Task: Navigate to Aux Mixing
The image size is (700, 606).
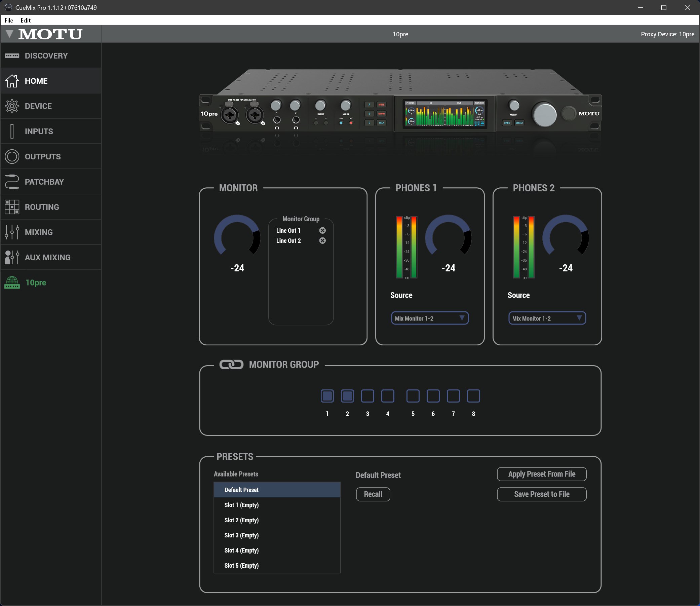Action: [51, 257]
